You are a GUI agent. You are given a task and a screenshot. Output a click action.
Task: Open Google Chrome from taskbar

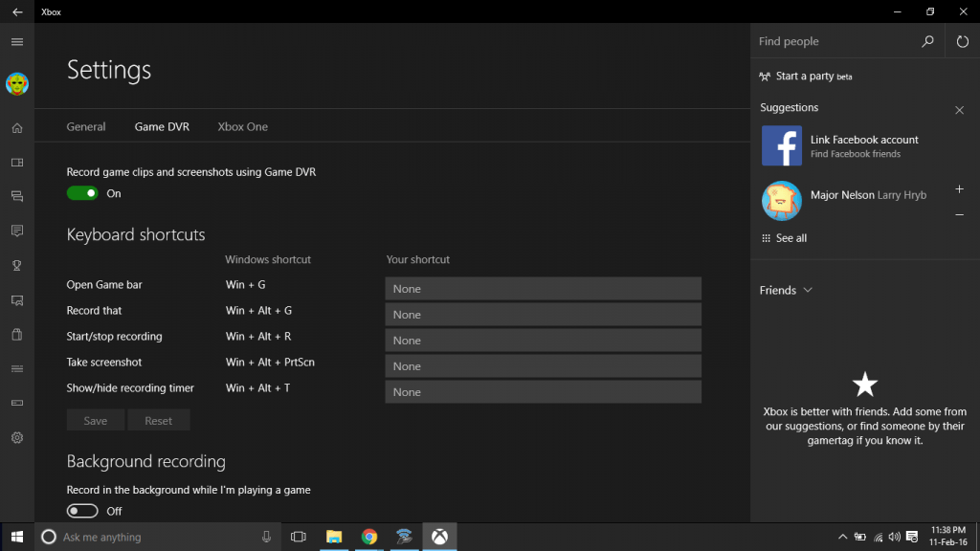[369, 537]
